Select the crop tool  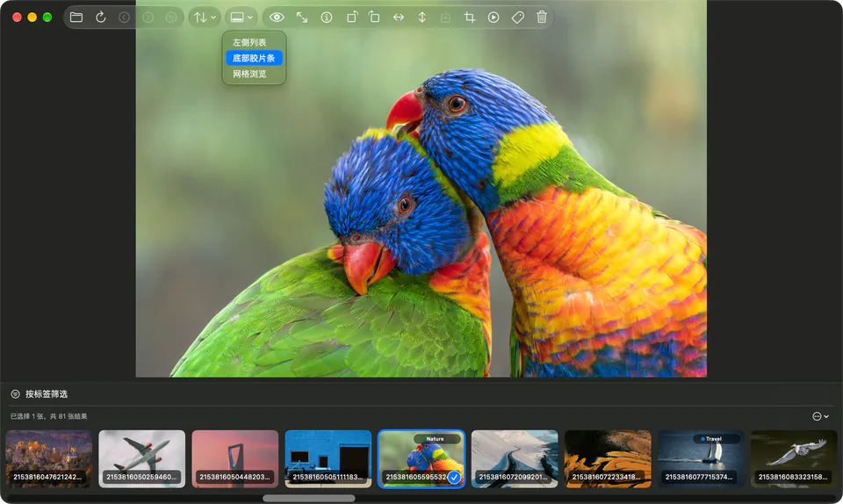469,18
